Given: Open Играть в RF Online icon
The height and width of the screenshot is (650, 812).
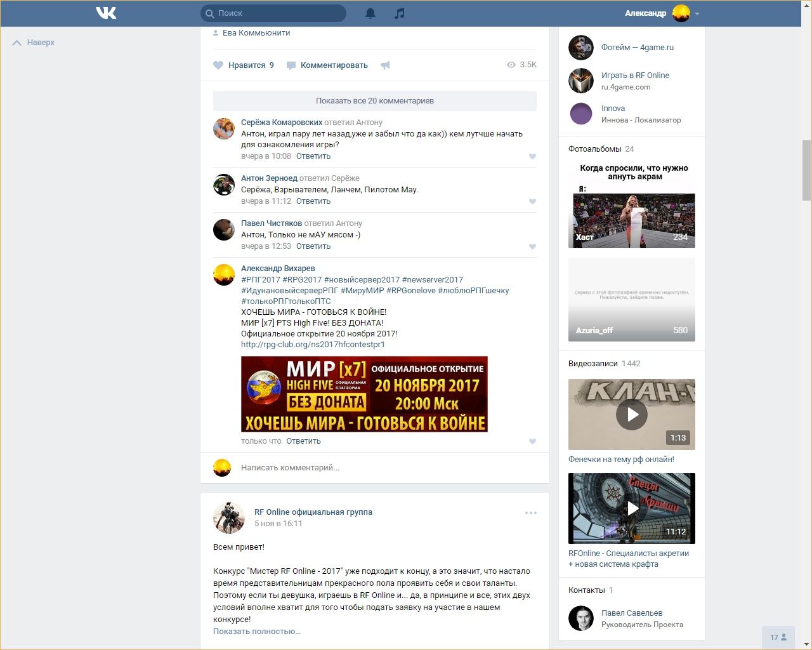Looking at the screenshot, I should [581, 81].
